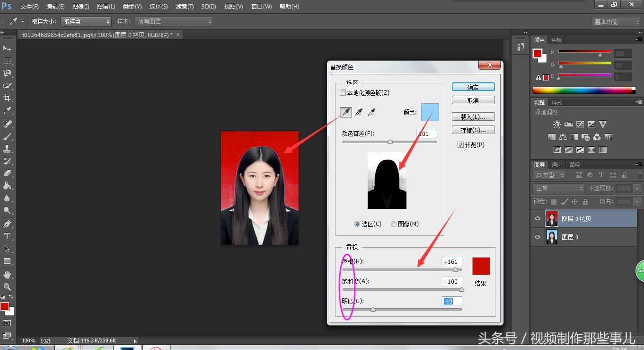The height and width of the screenshot is (350, 644).
Task: Switch to the 通道 tab
Action: pos(556,164)
